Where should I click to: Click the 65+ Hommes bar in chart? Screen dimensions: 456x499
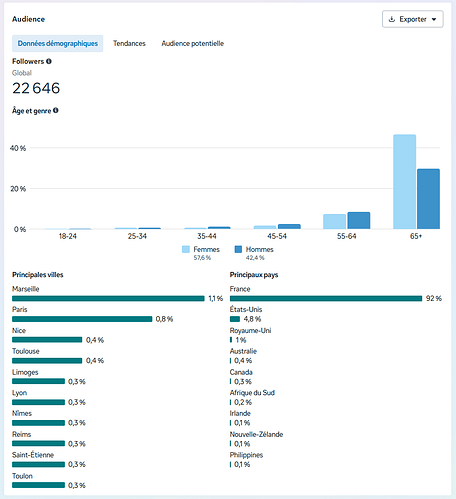(428, 199)
